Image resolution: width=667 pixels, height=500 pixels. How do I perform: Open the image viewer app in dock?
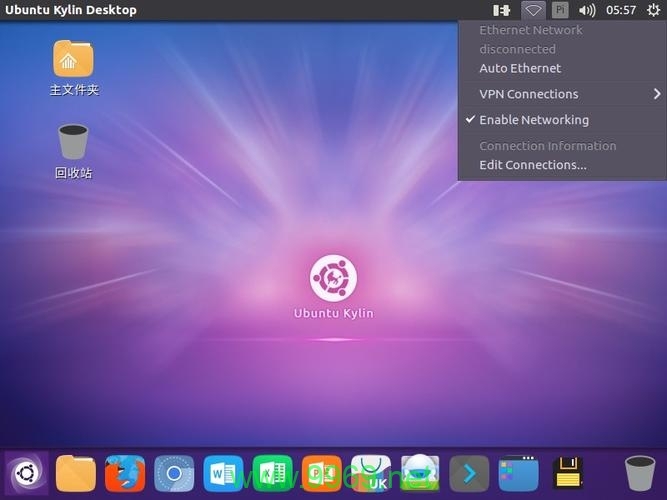(420, 473)
